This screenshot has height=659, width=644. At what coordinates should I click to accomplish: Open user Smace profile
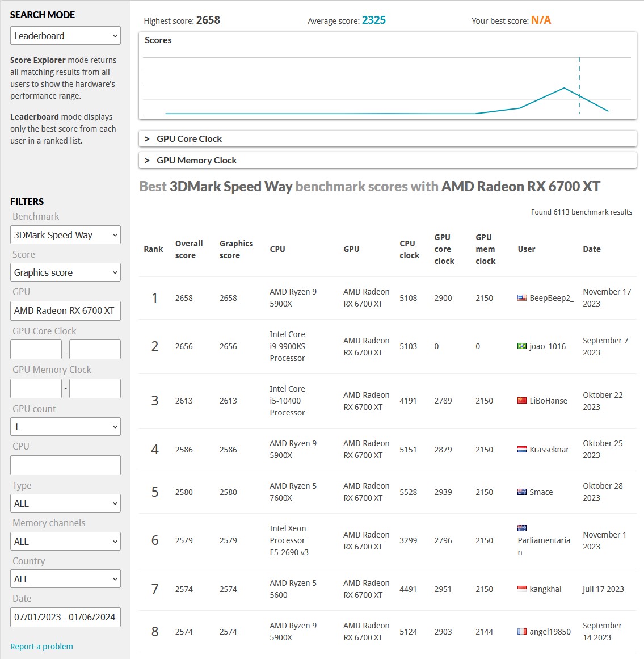click(x=541, y=492)
